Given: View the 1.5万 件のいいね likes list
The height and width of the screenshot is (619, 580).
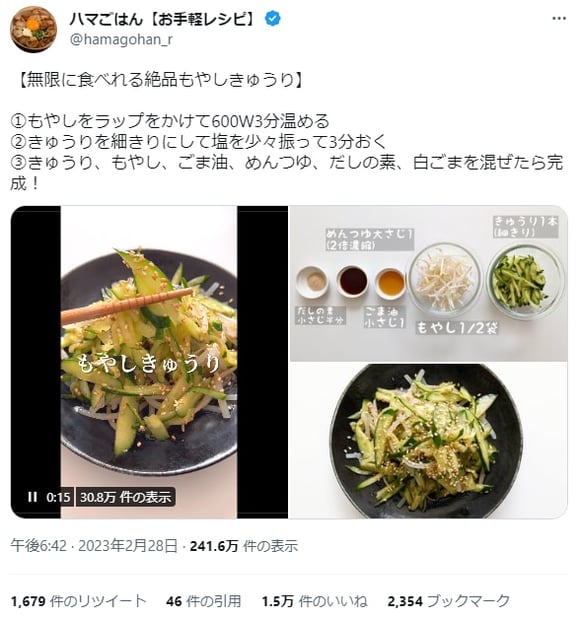Looking at the screenshot, I should click(x=315, y=601).
